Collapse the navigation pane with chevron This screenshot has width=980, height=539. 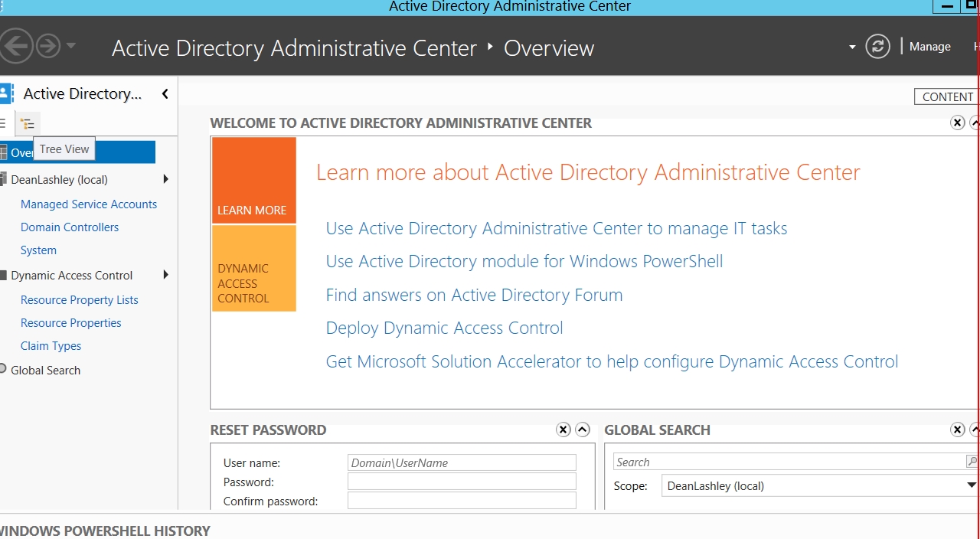coord(165,94)
